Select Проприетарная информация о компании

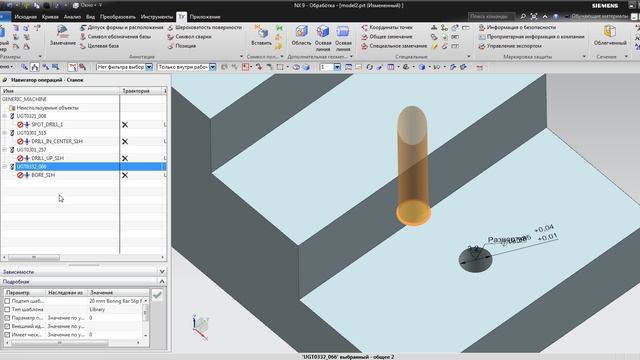(x=531, y=37)
